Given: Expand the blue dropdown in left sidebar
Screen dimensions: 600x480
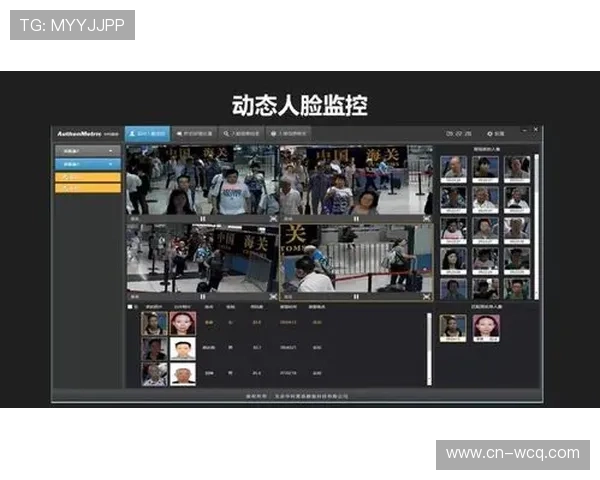Looking at the screenshot, I should pyautogui.click(x=88, y=164).
